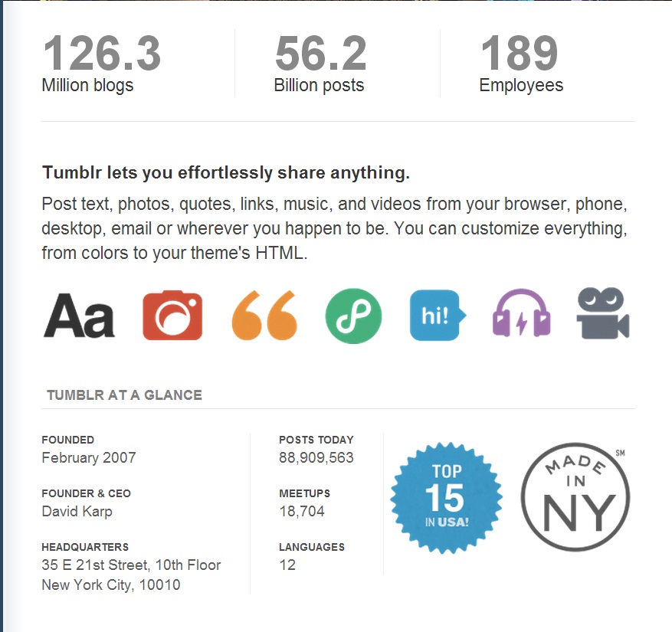
Task: Select the Posts Today count 88,909,563
Action: click(316, 457)
